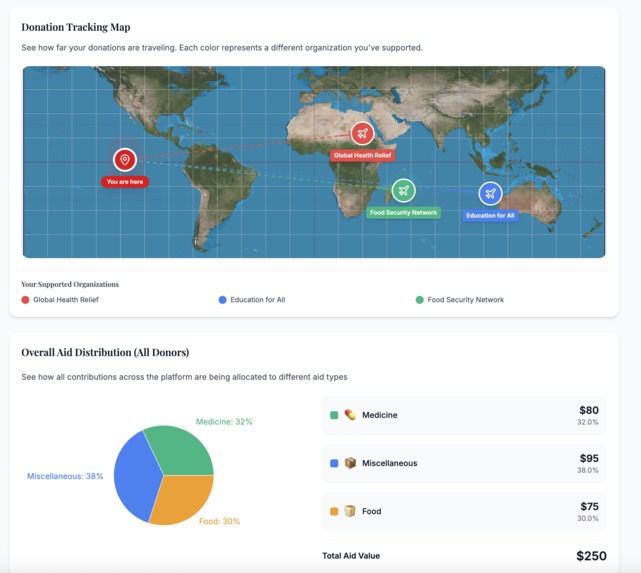This screenshot has width=641, height=573.
Task: Click the '30.0%' value under Food amount
Action: (x=588, y=519)
